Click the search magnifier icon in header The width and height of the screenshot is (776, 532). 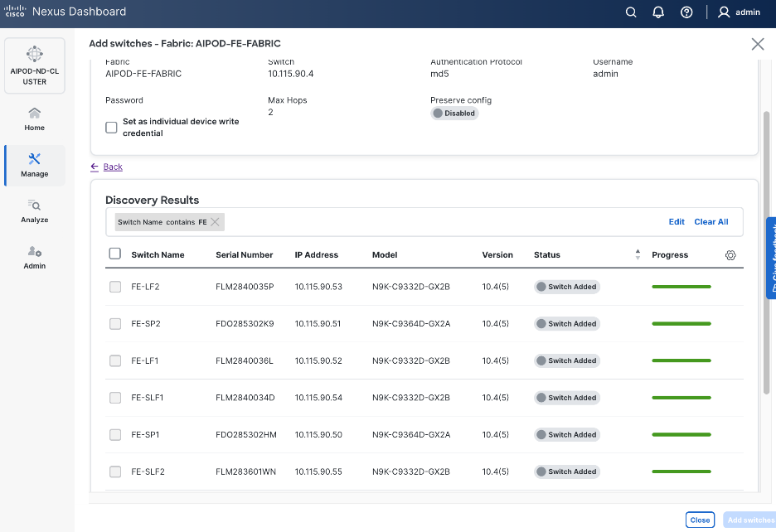point(631,12)
